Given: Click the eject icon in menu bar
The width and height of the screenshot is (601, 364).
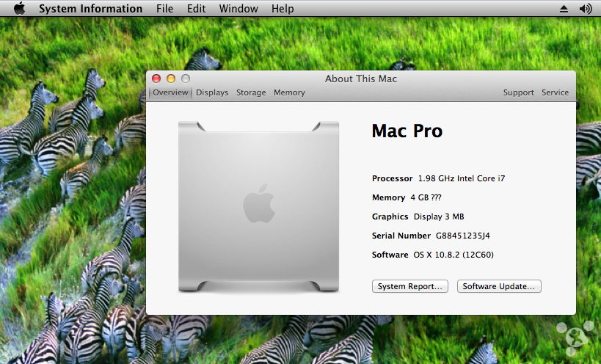Looking at the screenshot, I should click(x=564, y=8).
